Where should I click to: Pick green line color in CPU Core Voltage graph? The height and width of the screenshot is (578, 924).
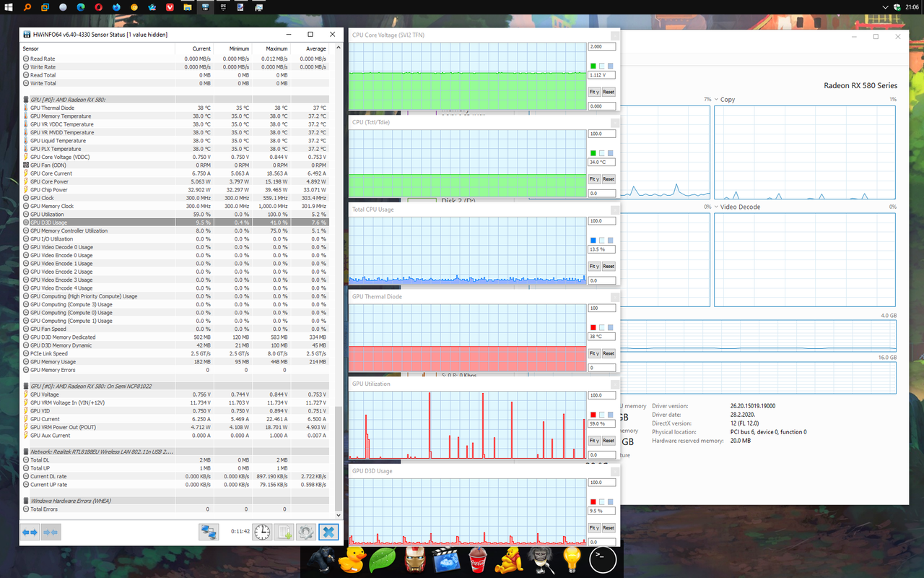point(593,66)
